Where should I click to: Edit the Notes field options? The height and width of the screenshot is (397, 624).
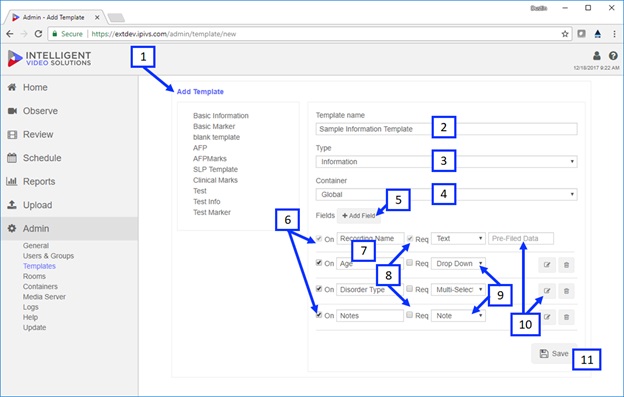[547, 317]
